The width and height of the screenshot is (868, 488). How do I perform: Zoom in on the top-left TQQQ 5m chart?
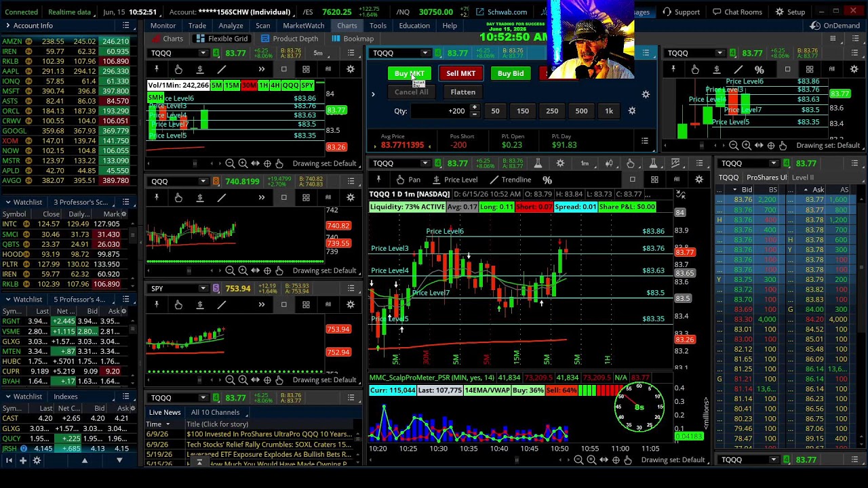point(243,163)
